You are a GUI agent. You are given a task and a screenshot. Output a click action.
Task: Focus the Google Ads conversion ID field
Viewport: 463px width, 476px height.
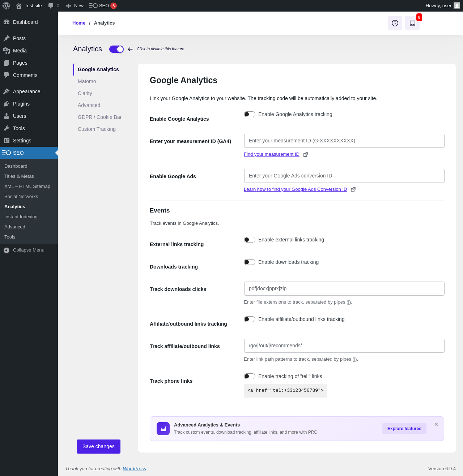tap(344, 176)
